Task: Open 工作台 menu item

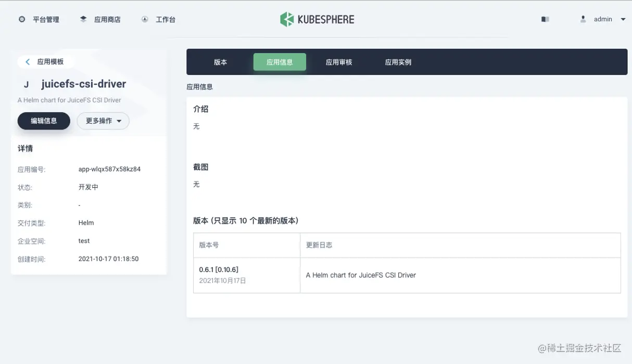Action: click(x=166, y=19)
